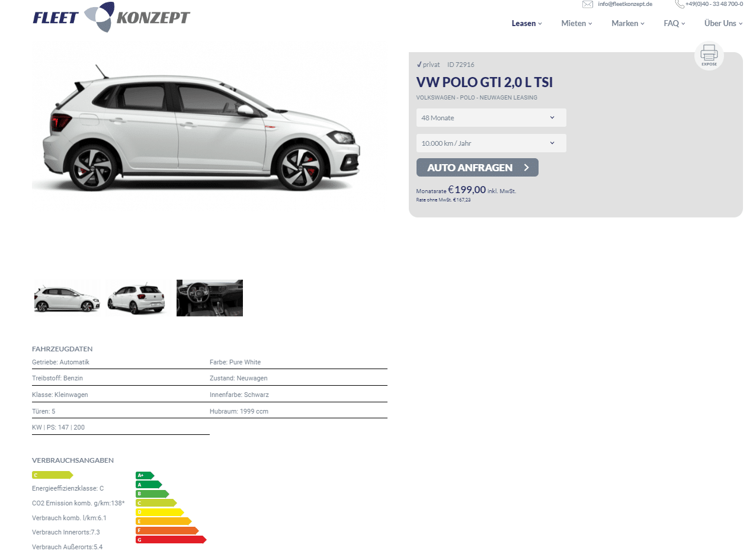Click 'Verbrauch Innerorts:7.3' text
Image resolution: width=756 pixels, height=554 pixels.
pos(66,532)
